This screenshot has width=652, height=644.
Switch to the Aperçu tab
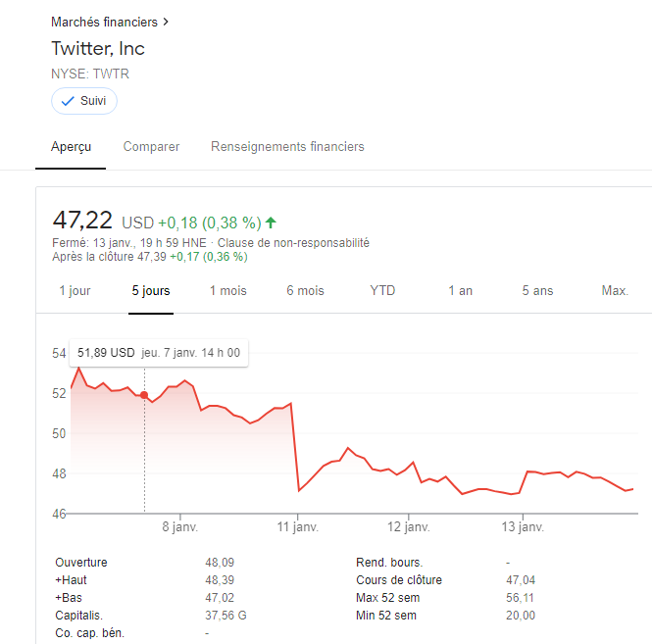(71, 147)
